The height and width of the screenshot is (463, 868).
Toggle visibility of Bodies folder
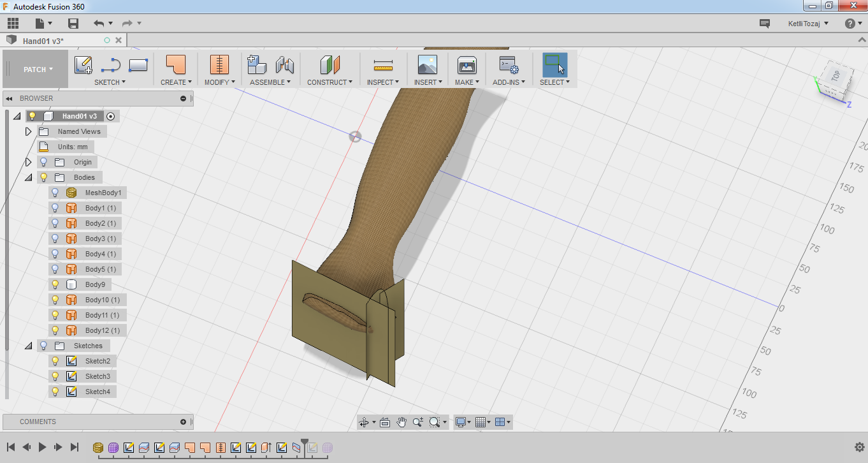(x=44, y=177)
